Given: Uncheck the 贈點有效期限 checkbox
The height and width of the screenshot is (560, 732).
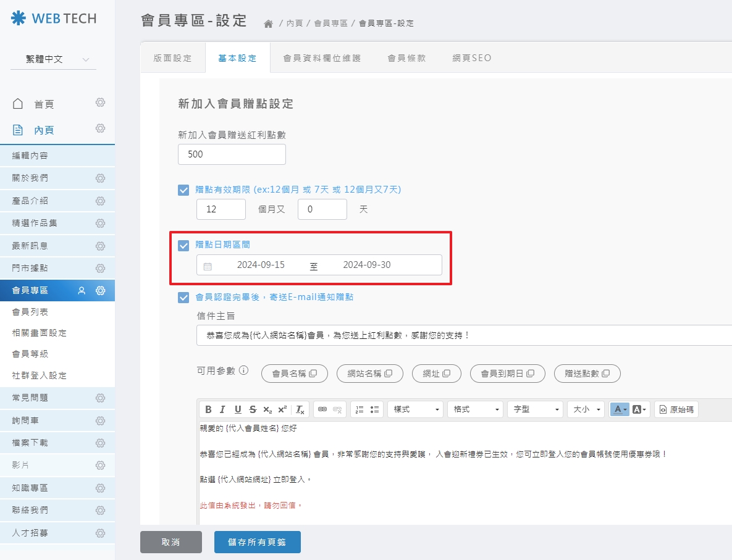Looking at the screenshot, I should [183, 190].
